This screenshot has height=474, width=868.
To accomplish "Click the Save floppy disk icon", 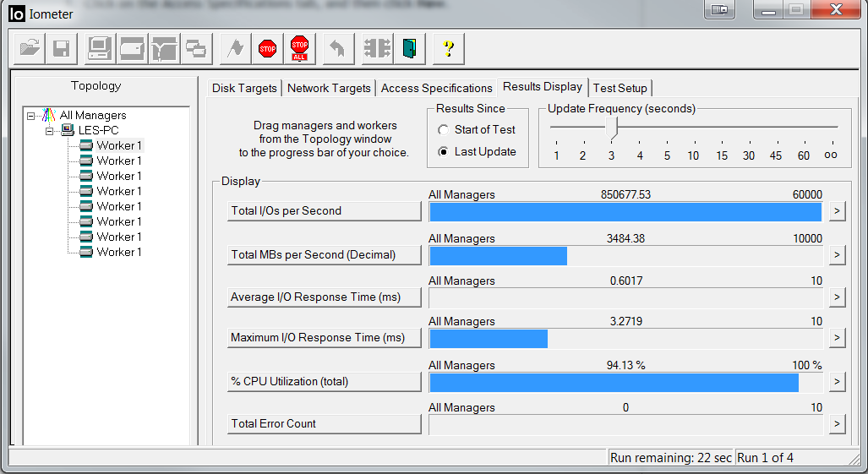I will pos(61,49).
